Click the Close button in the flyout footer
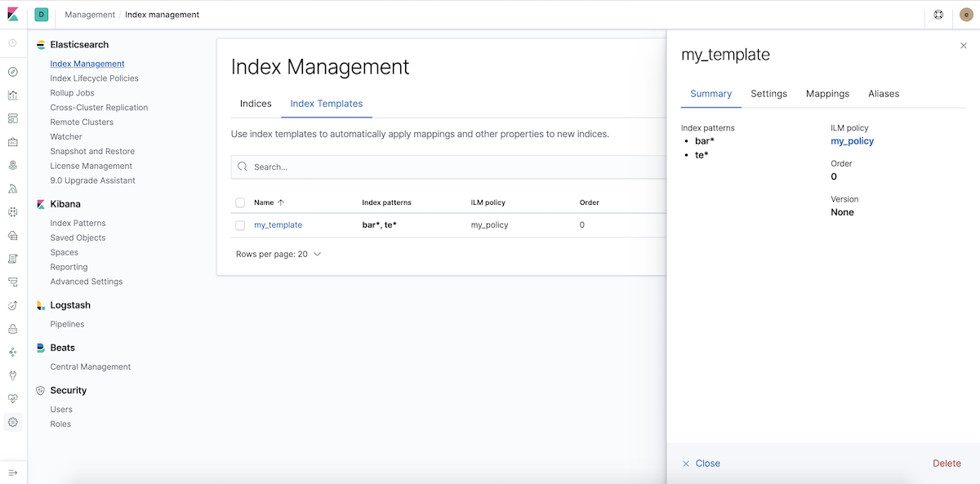 click(x=702, y=464)
